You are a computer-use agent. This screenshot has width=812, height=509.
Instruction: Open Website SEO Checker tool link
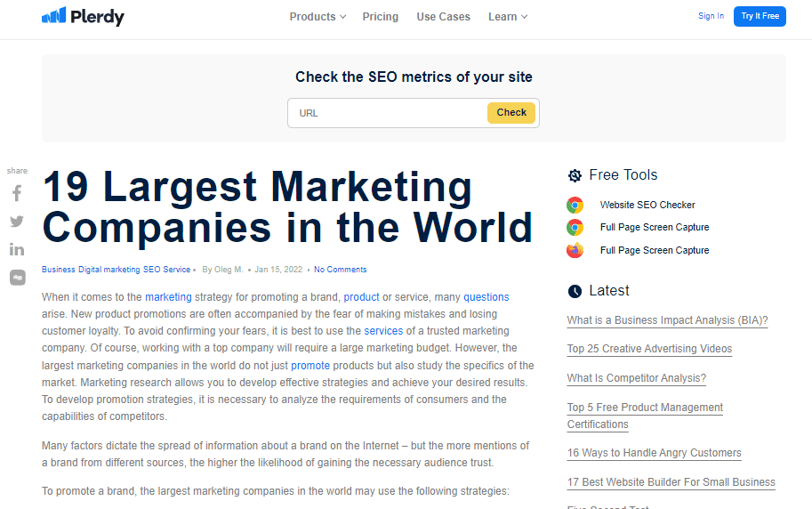pyautogui.click(x=647, y=206)
